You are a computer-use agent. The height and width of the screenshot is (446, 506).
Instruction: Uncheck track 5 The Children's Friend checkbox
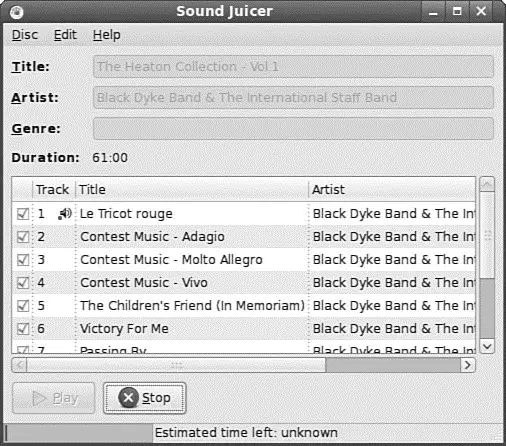pyautogui.click(x=23, y=306)
